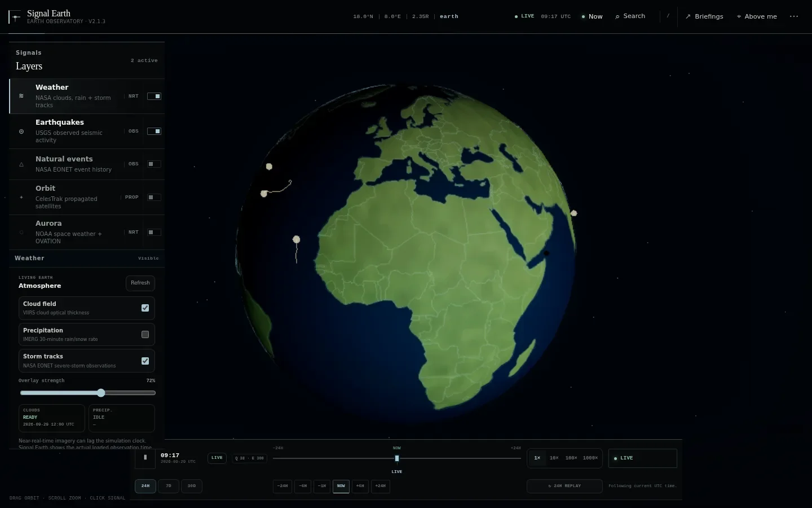The width and height of the screenshot is (812, 508).
Task: Toggle the Earthquakes layer switch
Action: coord(154,131)
